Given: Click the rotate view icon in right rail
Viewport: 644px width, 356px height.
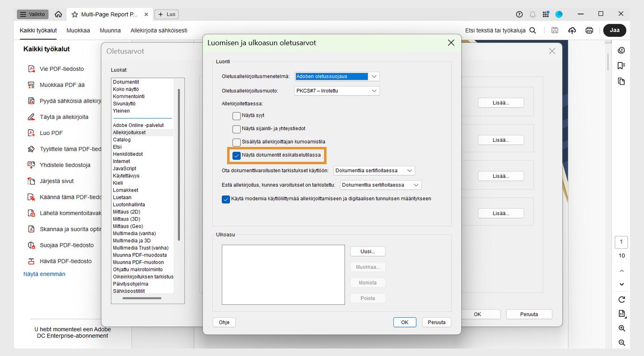Looking at the screenshot, I should pos(622,300).
